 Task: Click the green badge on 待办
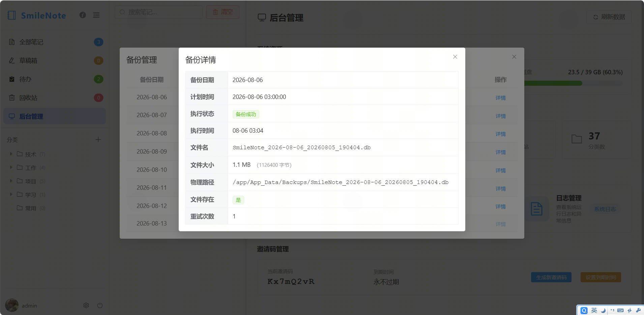pyautogui.click(x=98, y=79)
